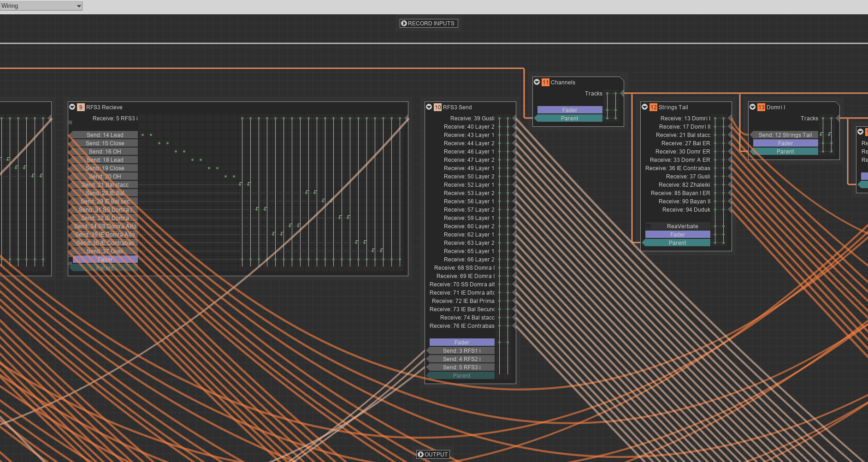Click the Parent button in Channels node
The width and height of the screenshot is (868, 462).
pyautogui.click(x=569, y=118)
